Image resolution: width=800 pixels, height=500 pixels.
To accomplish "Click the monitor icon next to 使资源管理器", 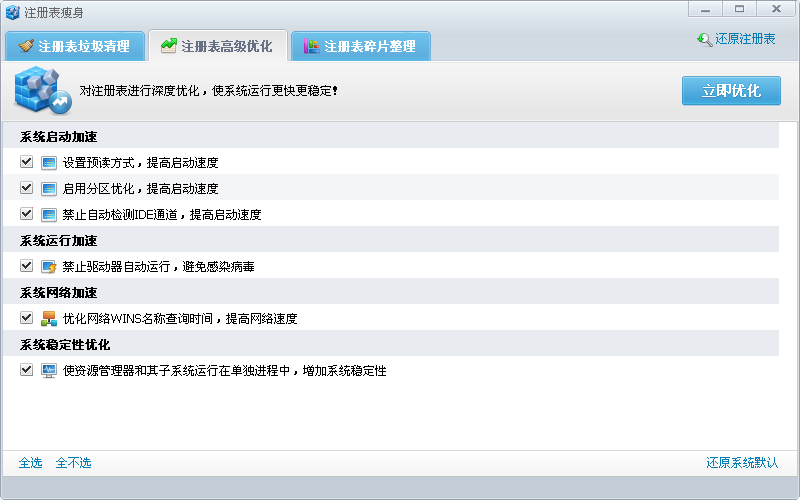I will click(49, 371).
